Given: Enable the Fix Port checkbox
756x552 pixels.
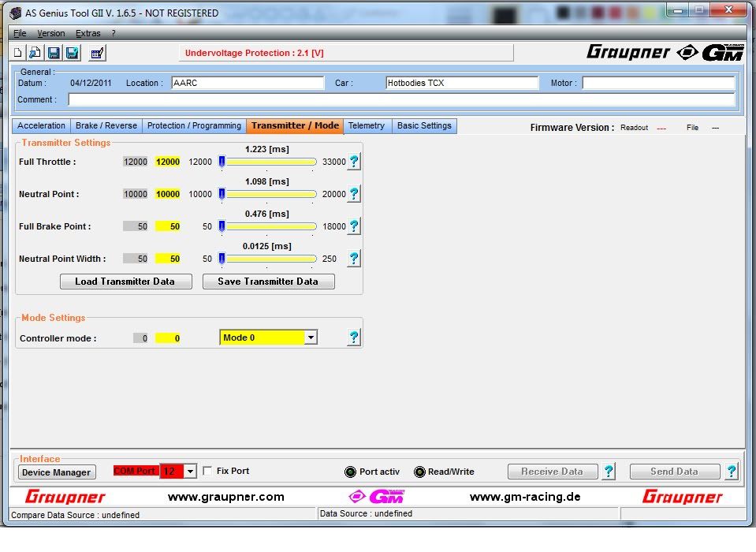Looking at the screenshot, I should click(207, 471).
